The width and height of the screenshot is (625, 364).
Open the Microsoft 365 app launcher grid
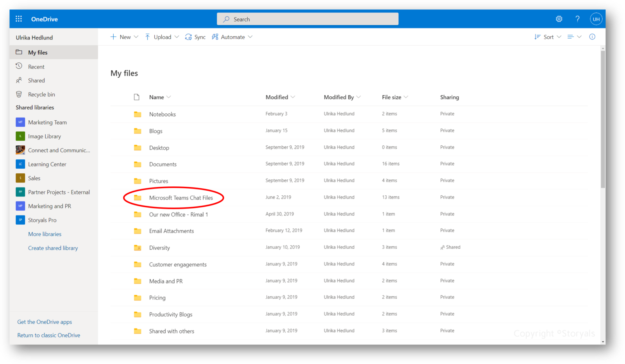(x=18, y=18)
